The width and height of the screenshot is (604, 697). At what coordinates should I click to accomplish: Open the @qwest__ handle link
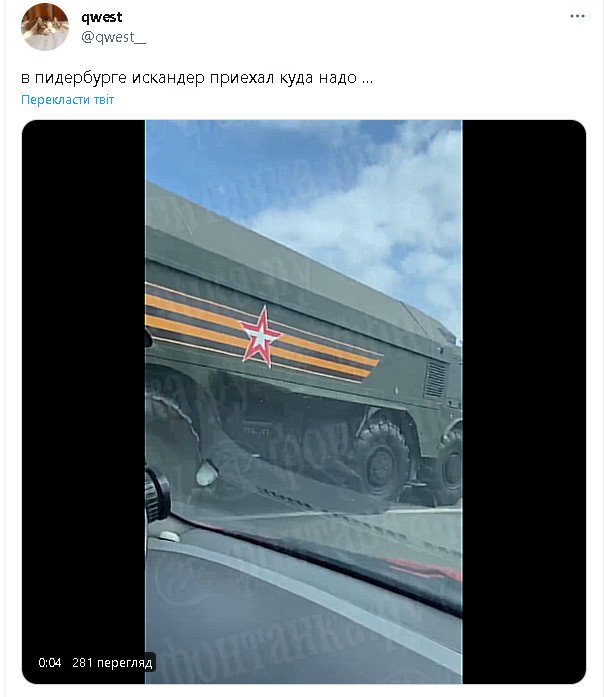pos(113,37)
